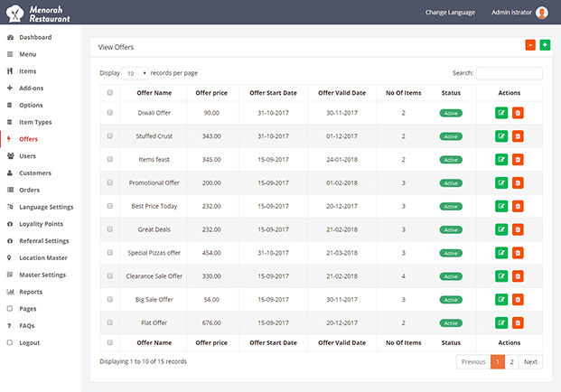Viewport: 561px width, 392px height.
Task: Delete the Clearance Sale Offer
Action: 518,276
